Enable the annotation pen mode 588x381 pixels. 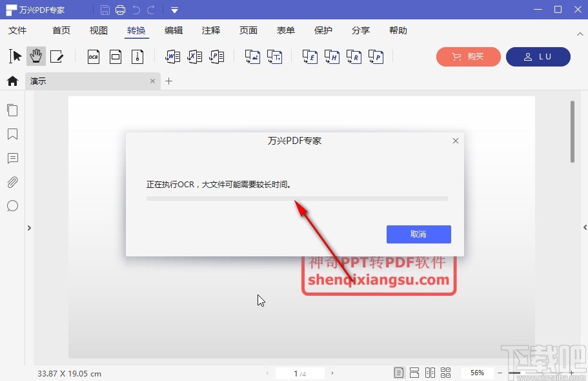coord(57,57)
